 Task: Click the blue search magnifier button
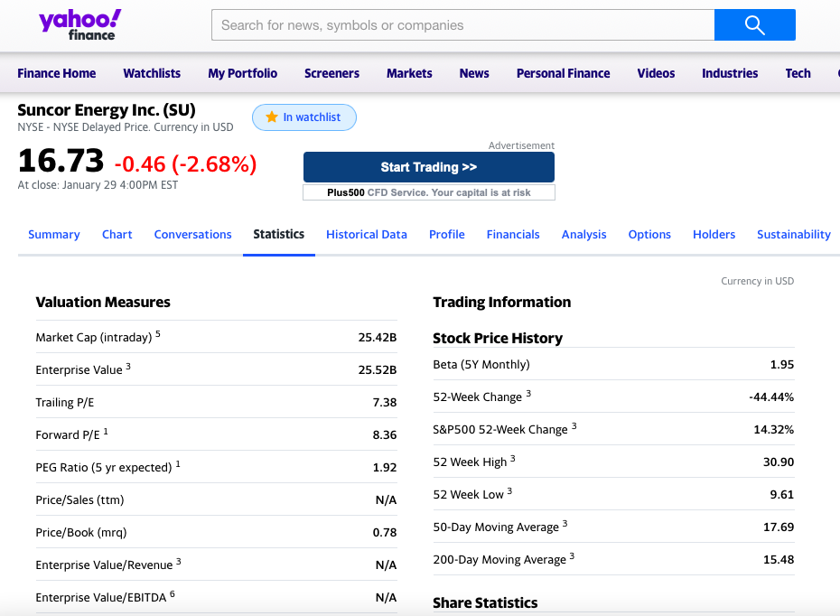(x=755, y=24)
